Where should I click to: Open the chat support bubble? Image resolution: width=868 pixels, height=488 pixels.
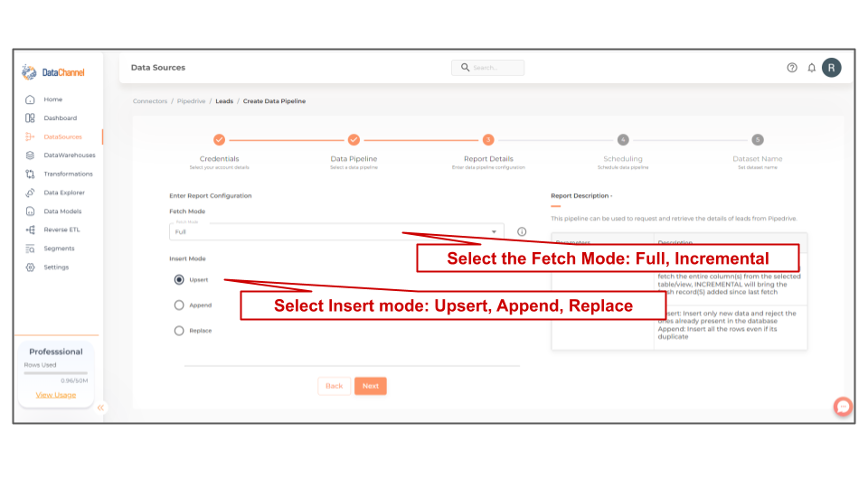pos(843,407)
